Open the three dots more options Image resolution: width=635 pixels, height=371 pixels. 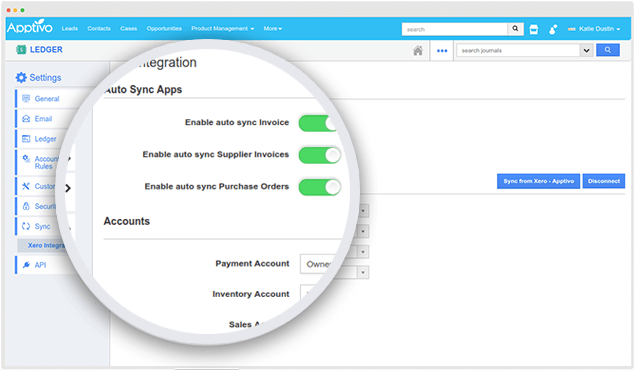click(442, 51)
